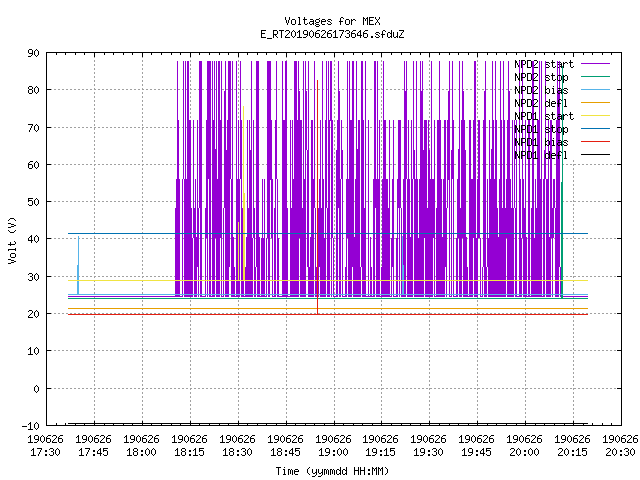Click the y-axis tick label 30

click(33, 277)
